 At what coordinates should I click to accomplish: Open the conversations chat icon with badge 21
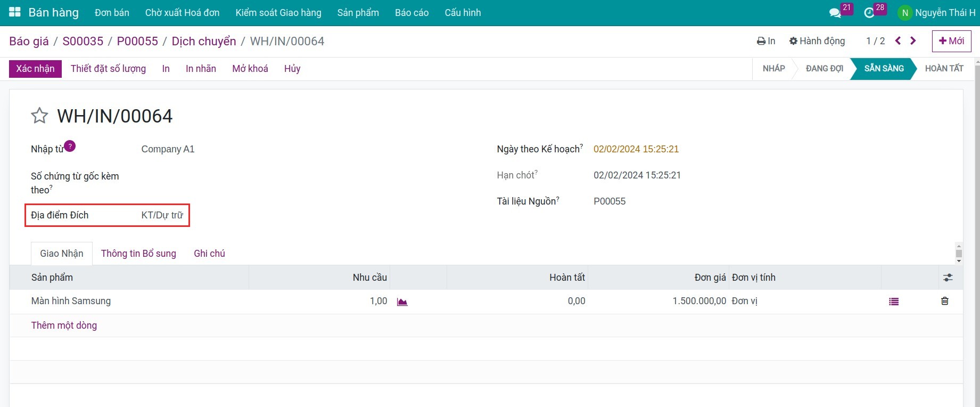[835, 13]
